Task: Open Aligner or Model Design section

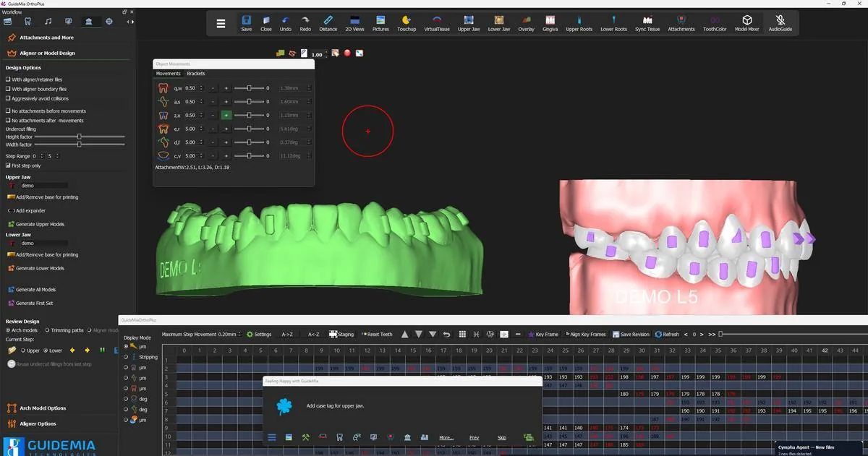Action: (47, 53)
